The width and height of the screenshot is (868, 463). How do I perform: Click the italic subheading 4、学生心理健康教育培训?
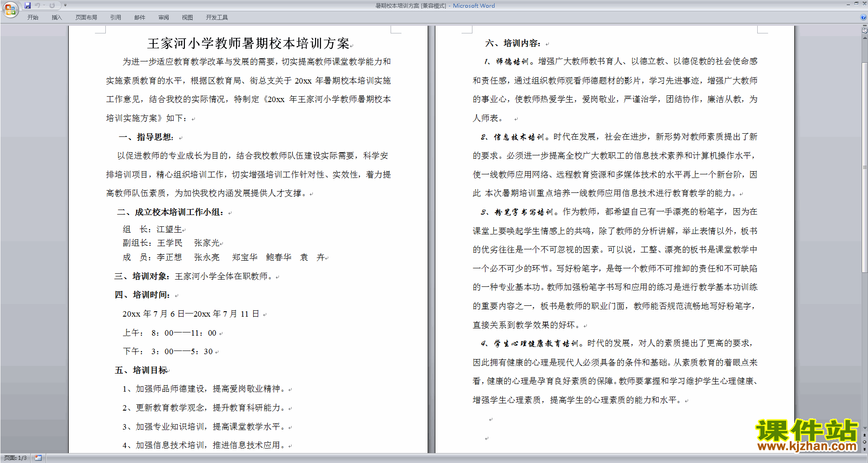pyautogui.click(x=530, y=343)
